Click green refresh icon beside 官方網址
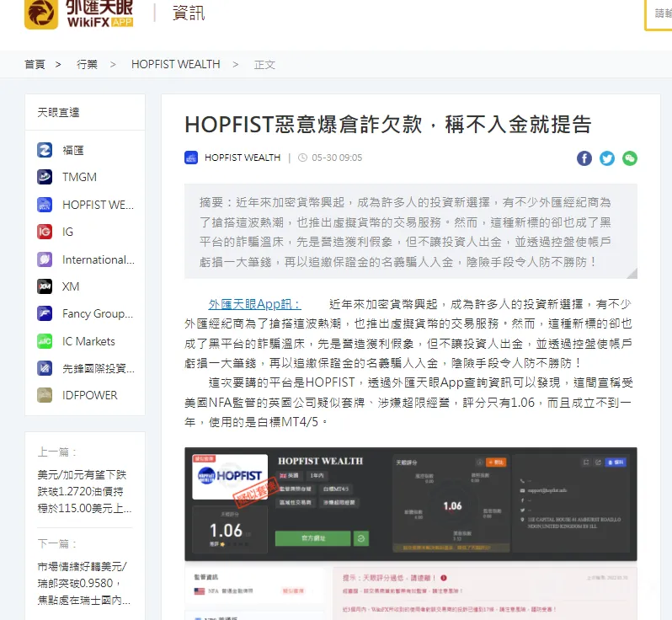Image resolution: width=672 pixels, height=620 pixels. pos(361,538)
